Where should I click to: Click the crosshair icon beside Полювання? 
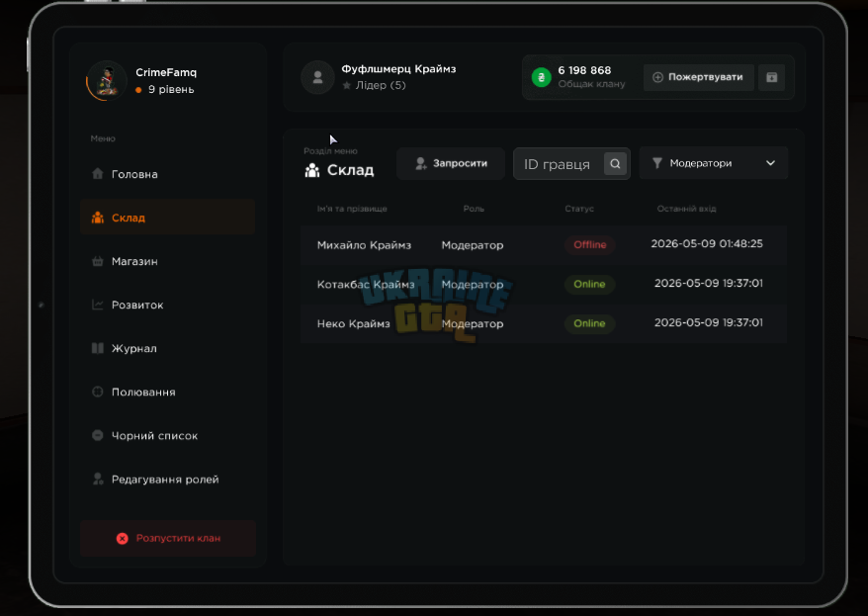98,392
